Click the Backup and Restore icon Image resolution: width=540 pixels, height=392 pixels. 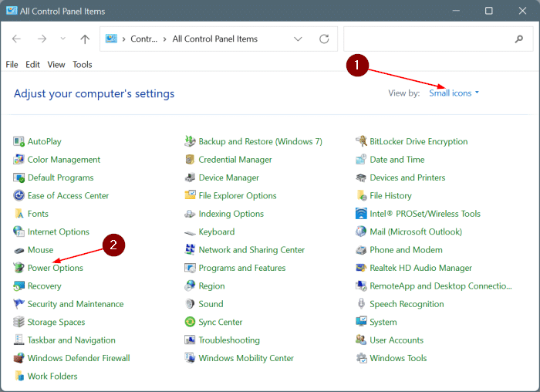190,141
